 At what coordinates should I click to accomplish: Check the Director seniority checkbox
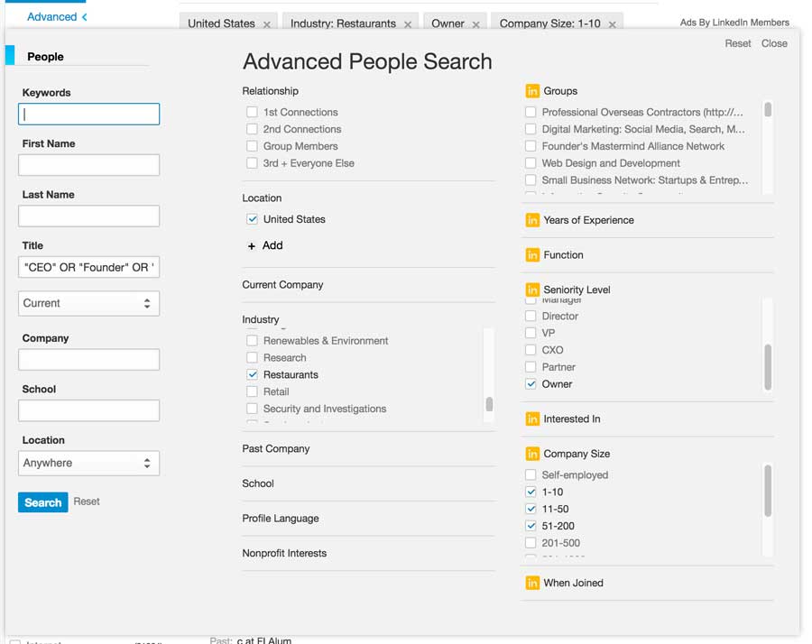(x=531, y=316)
